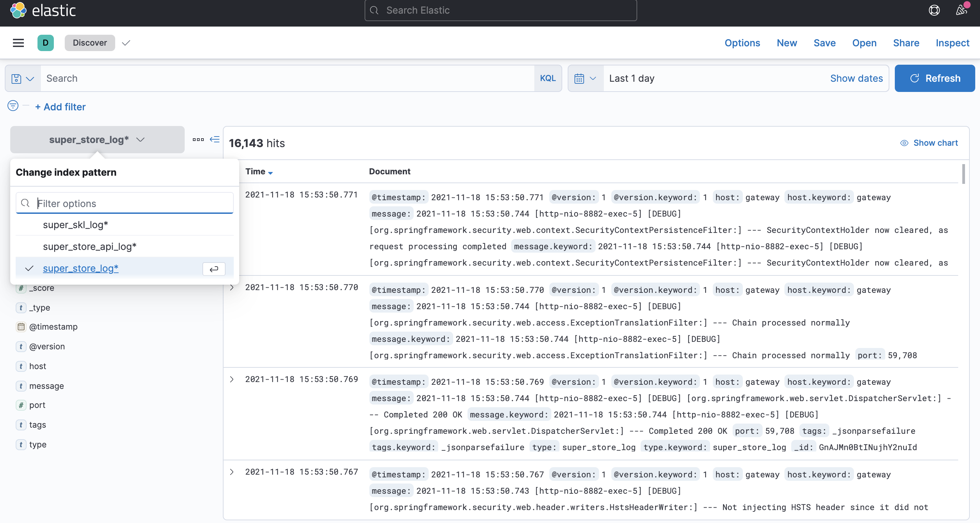This screenshot has height=523, width=980.
Task: Open the calendar quick date menu
Action: (585, 78)
